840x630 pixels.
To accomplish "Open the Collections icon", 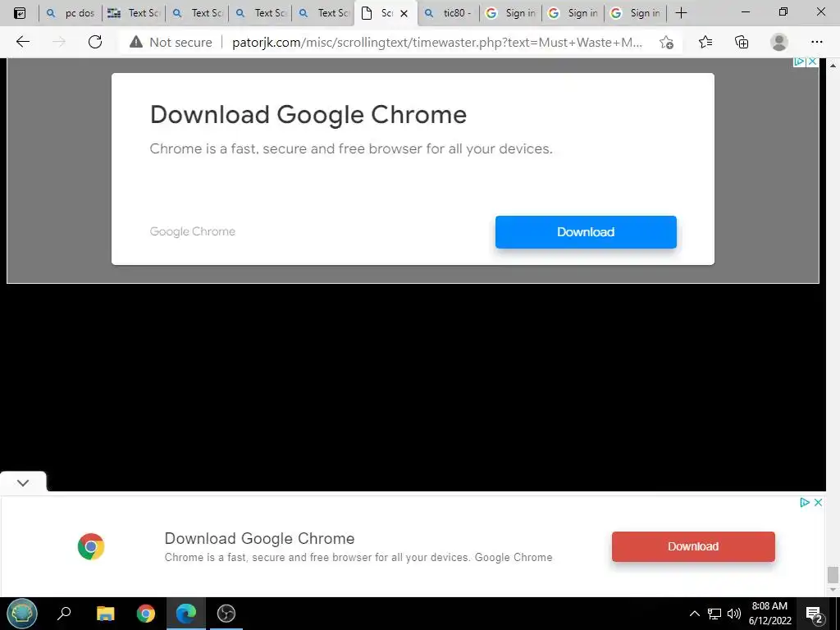I will point(742,42).
